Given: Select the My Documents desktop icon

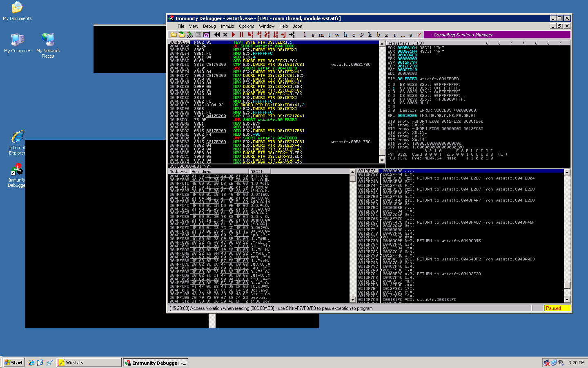Looking at the screenshot, I should [17, 11].
